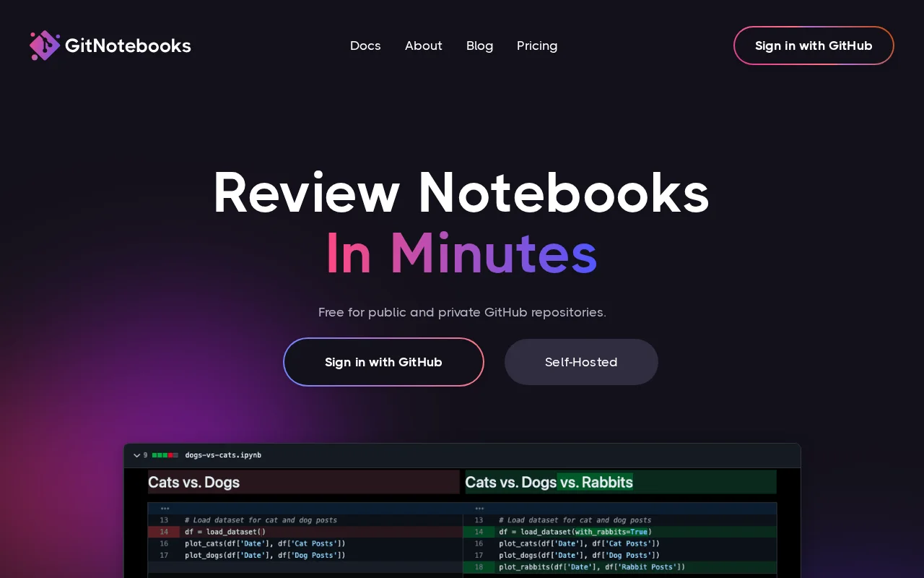
Task: Sign in with GitHub from the navigation bar
Action: [x=814, y=46]
